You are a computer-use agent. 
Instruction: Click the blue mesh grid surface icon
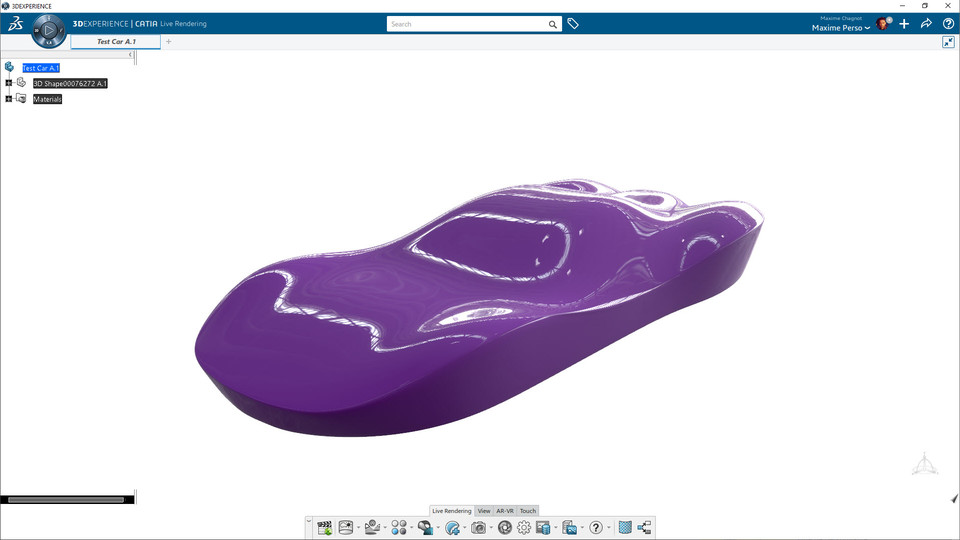625,527
